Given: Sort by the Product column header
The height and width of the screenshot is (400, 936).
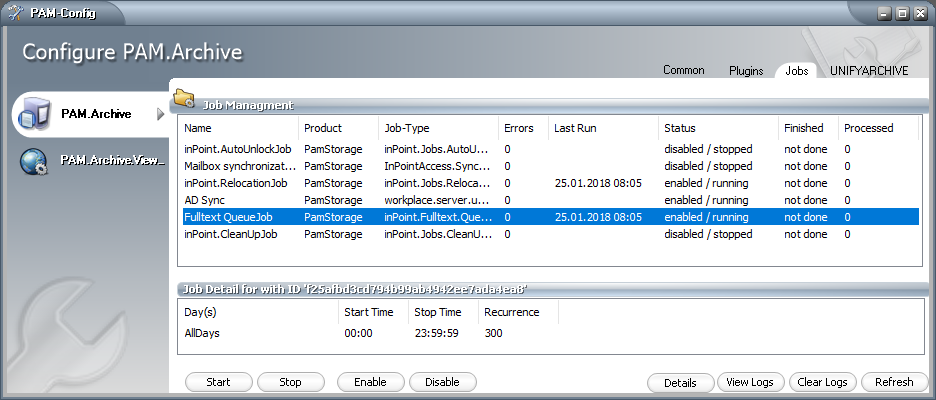Looking at the screenshot, I should pyautogui.click(x=338, y=128).
